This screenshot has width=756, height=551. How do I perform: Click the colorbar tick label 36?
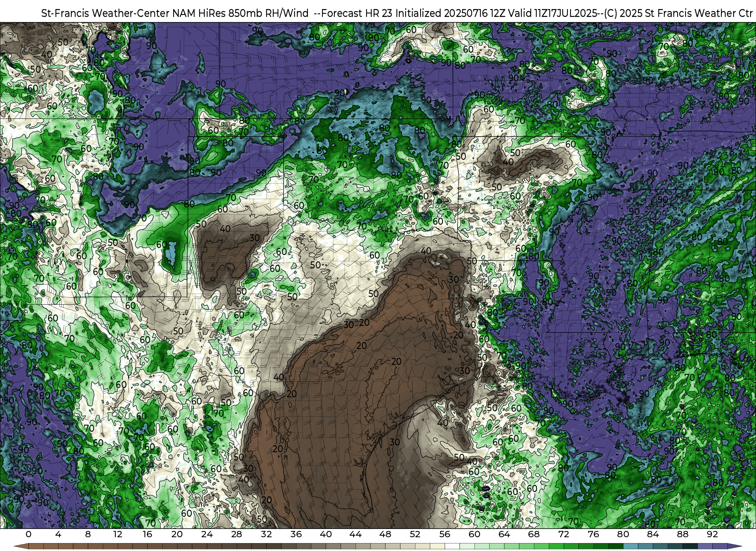pos(296,534)
